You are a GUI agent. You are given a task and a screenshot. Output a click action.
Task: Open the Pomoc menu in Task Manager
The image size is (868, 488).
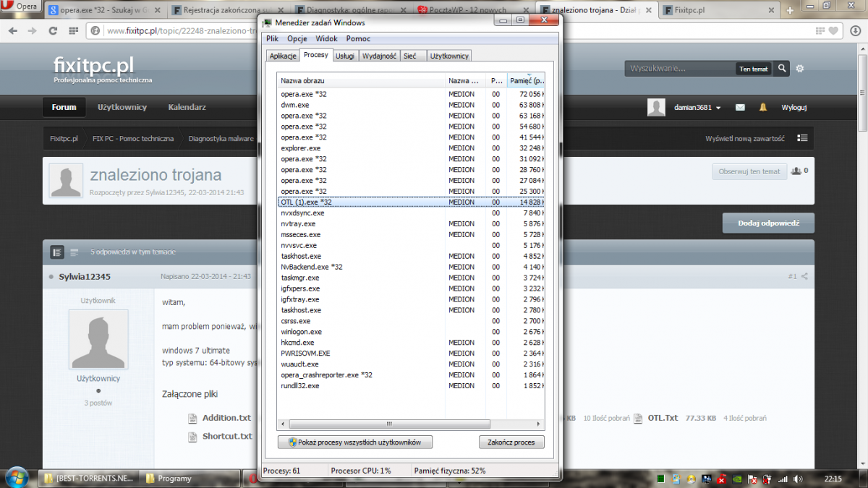click(x=358, y=38)
